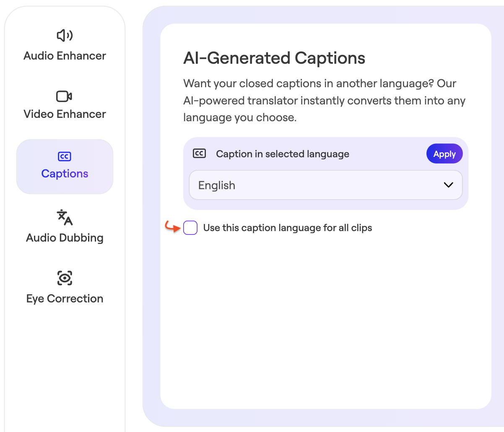Click the red arrow pointing to checkbox
Viewport: 504px width, 432px height.
pyautogui.click(x=172, y=227)
